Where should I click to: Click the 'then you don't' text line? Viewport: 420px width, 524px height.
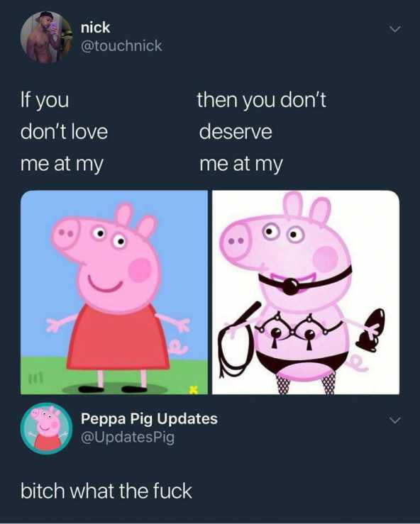(x=262, y=100)
